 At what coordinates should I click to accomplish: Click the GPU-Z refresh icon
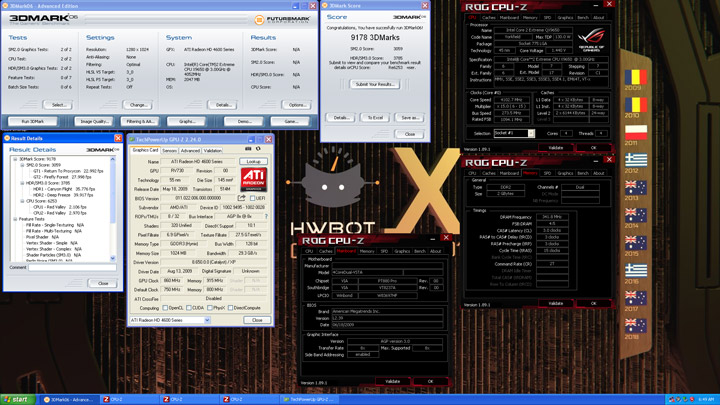coord(258,149)
